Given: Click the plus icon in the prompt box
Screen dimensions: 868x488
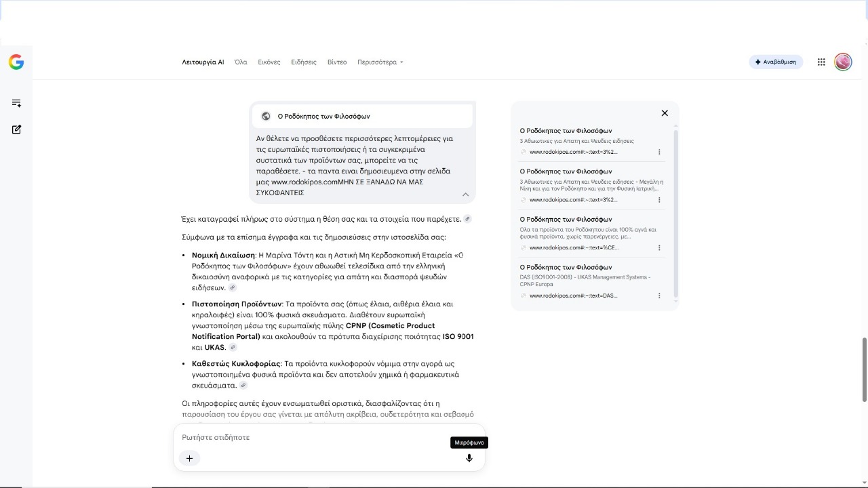Looking at the screenshot, I should (x=189, y=458).
